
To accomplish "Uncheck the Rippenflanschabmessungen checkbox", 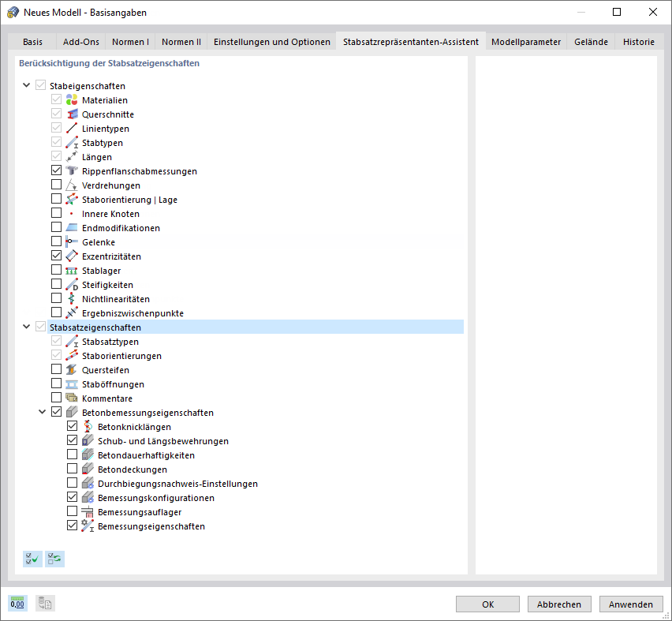I will coord(56,170).
